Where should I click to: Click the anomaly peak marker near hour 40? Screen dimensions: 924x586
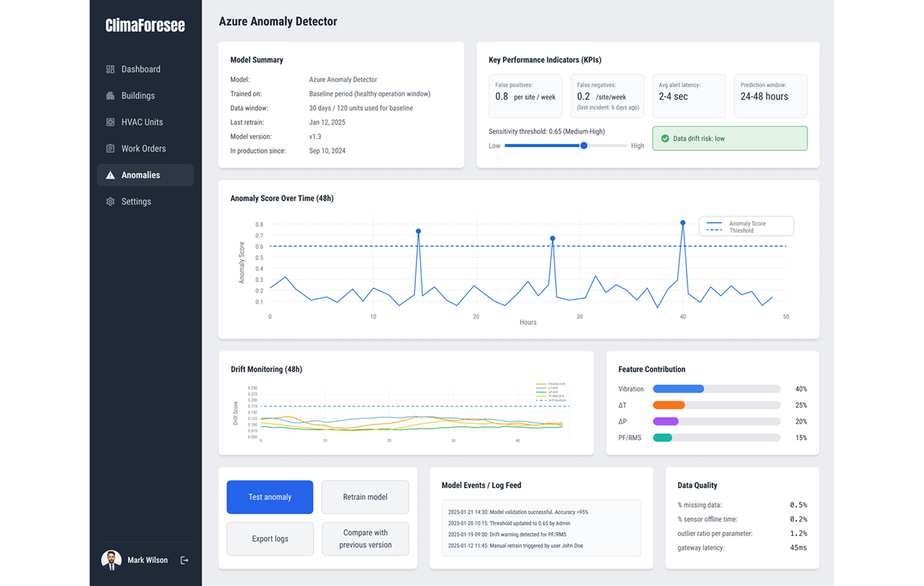click(683, 223)
